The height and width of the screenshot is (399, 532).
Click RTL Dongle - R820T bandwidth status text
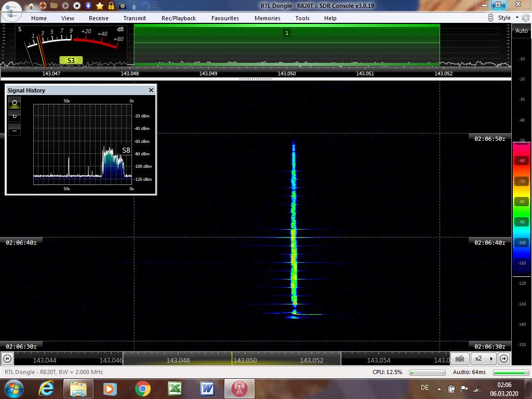[x=54, y=372]
